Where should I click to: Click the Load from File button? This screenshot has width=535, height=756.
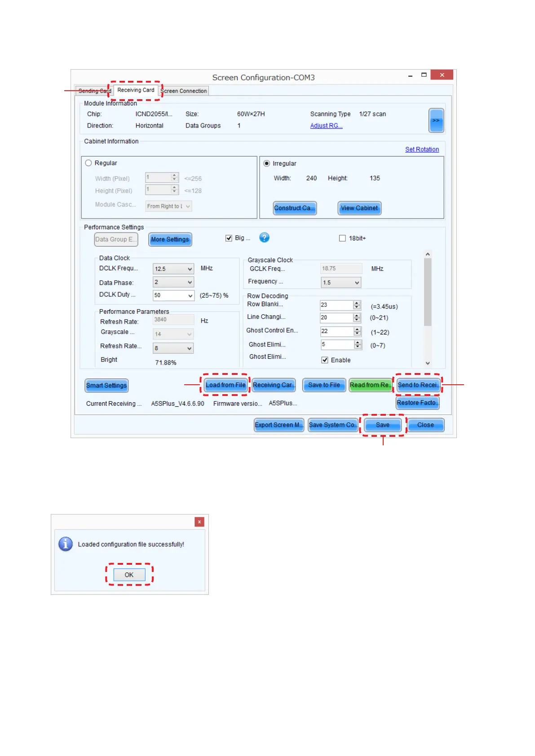[225, 385]
